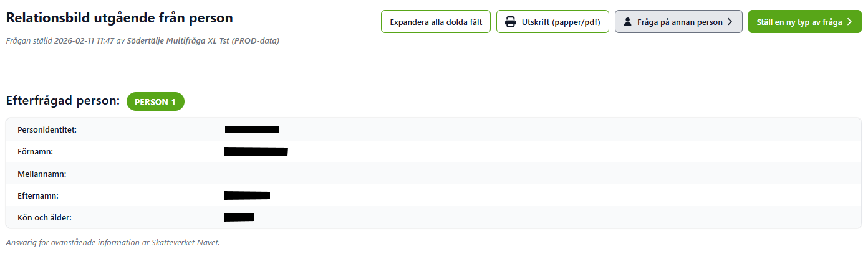Click the Relationsbild utgående från person heading
Screen dimensions: 868x254
point(119,18)
